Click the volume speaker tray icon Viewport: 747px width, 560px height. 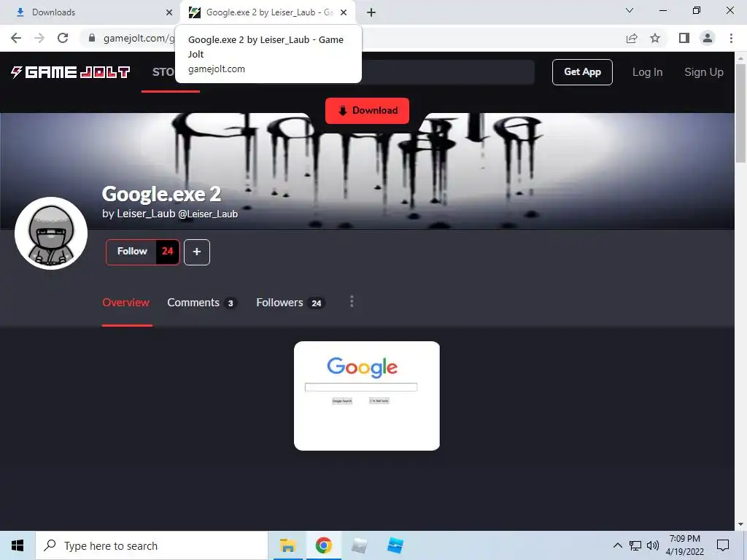[x=653, y=545]
